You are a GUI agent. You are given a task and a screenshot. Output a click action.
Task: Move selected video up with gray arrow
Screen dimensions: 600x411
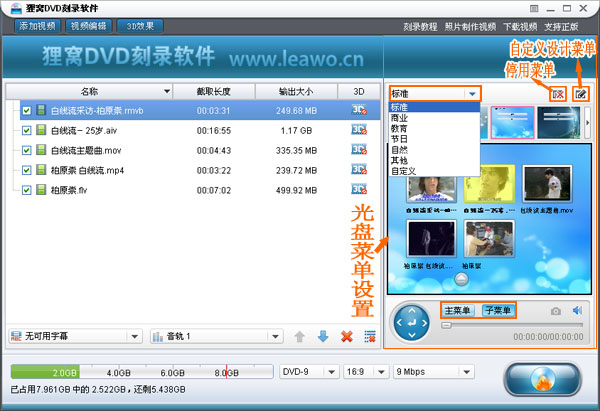(x=300, y=337)
